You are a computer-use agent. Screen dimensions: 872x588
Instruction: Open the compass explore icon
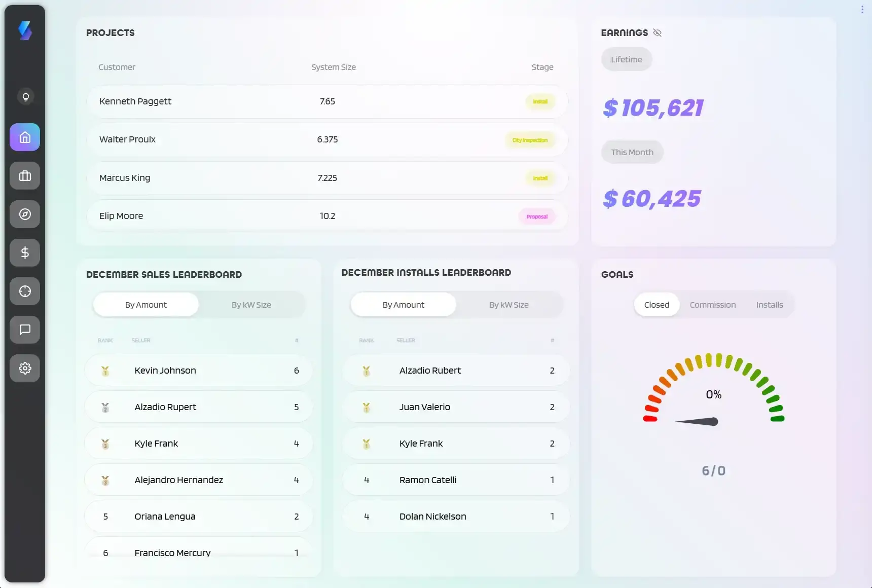coord(25,214)
